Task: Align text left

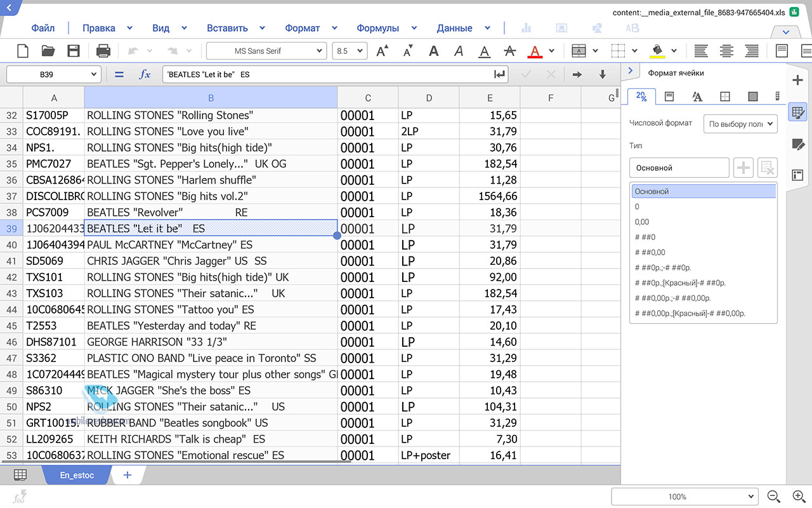Action: (x=701, y=51)
